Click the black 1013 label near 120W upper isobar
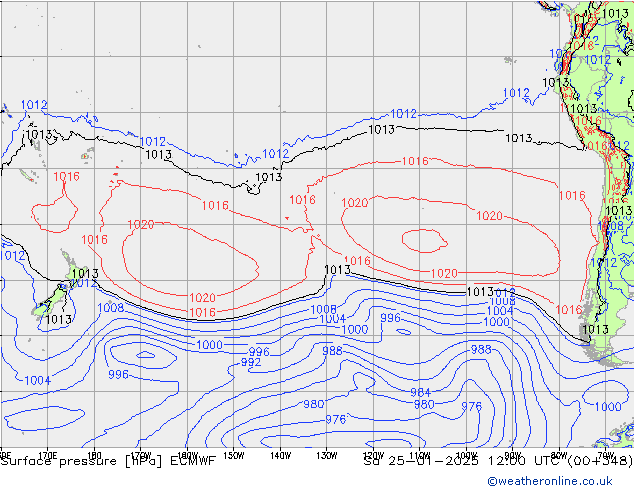 pyautogui.click(x=382, y=130)
